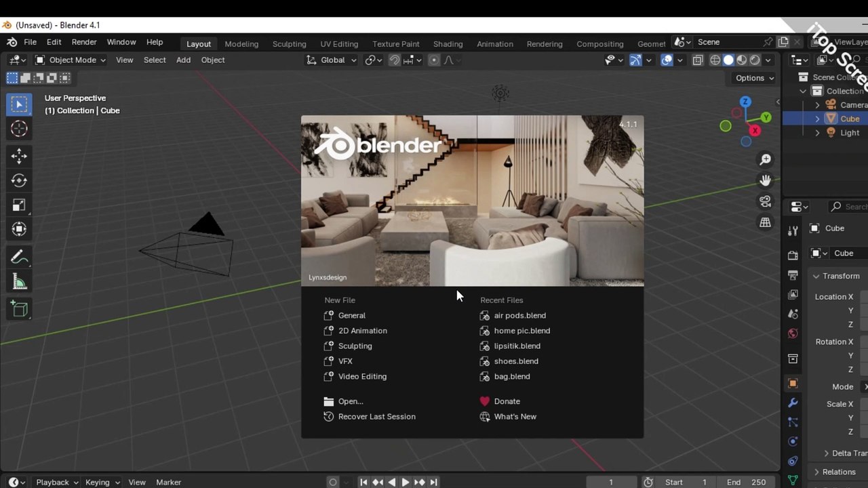
Task: Open the File menu
Action: (30, 42)
